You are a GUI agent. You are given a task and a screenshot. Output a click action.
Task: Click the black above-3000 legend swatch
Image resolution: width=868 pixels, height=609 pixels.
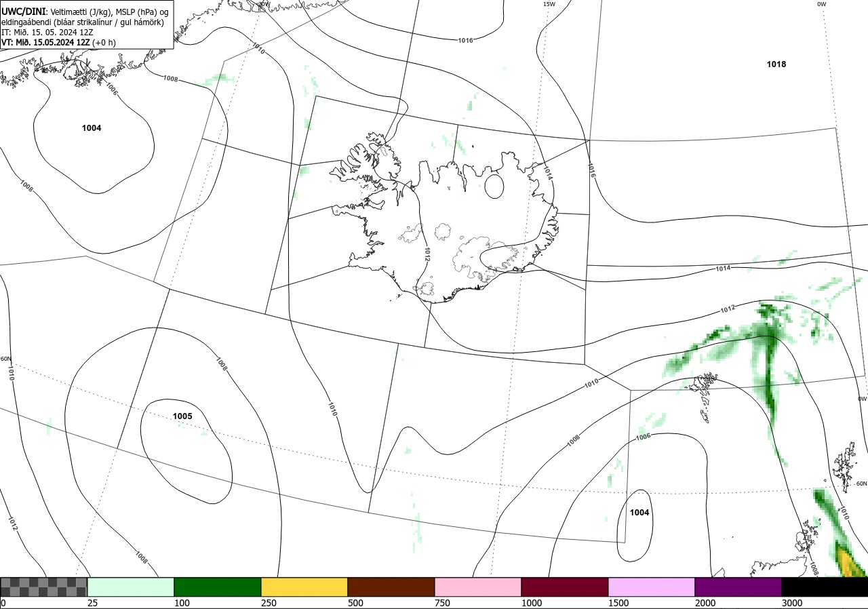coord(825,587)
